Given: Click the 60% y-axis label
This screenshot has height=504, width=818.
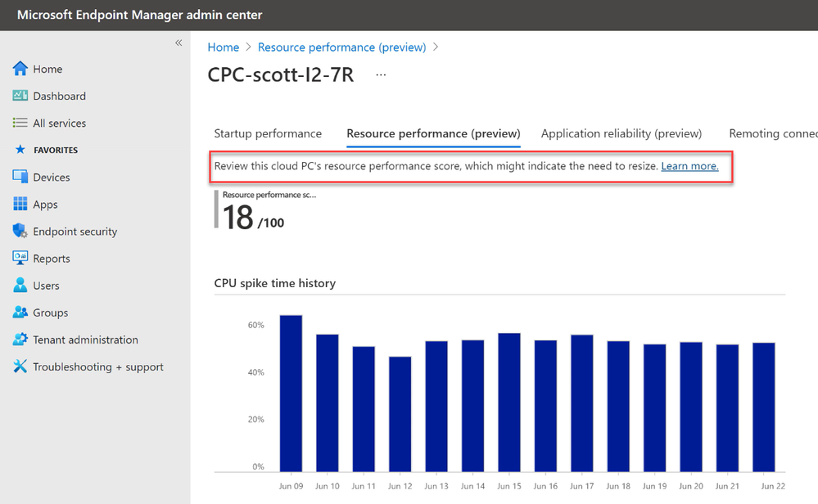Looking at the screenshot, I should tap(255, 325).
